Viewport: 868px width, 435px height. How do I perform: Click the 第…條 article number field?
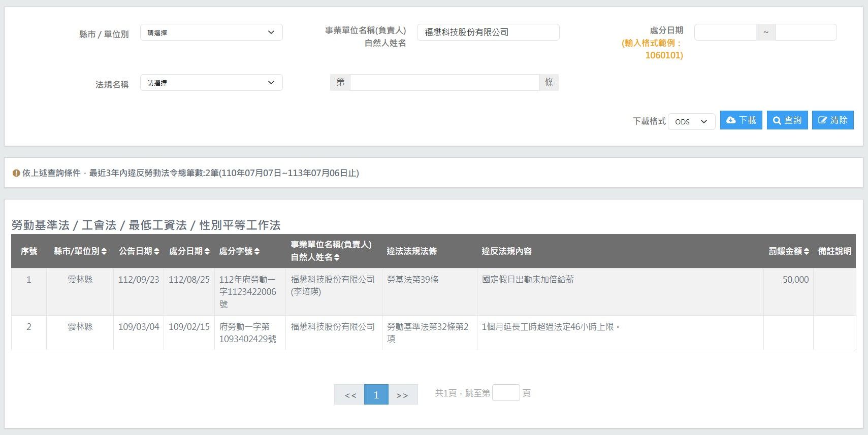tap(444, 83)
